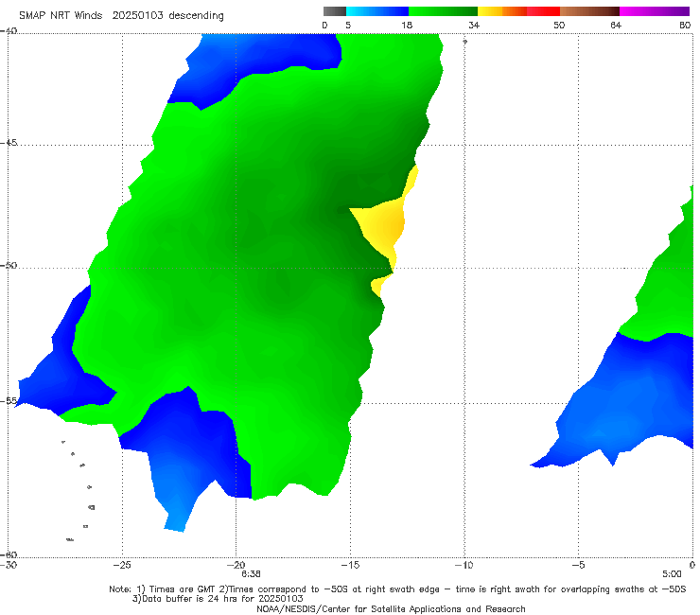Click the color bar label '64'
Viewport: 700px width, 615px height.
click(616, 25)
